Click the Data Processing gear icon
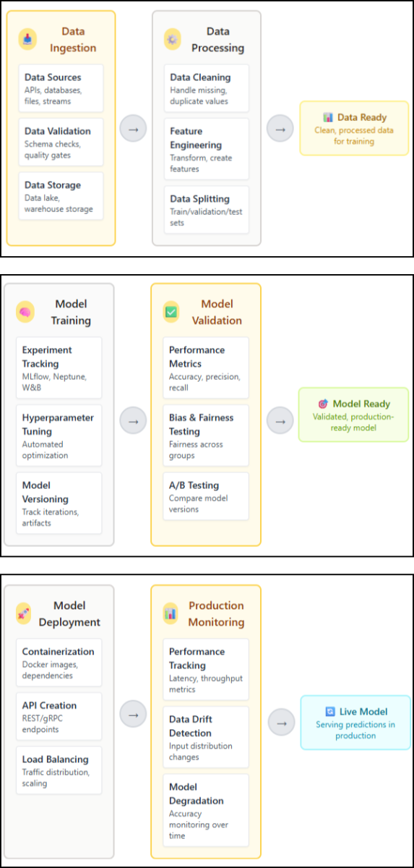Image resolution: width=414 pixels, height=868 pixels. [173, 40]
